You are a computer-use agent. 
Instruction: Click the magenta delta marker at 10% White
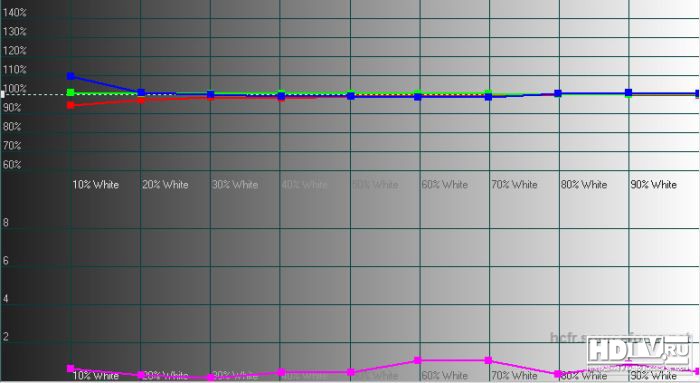(x=71, y=368)
